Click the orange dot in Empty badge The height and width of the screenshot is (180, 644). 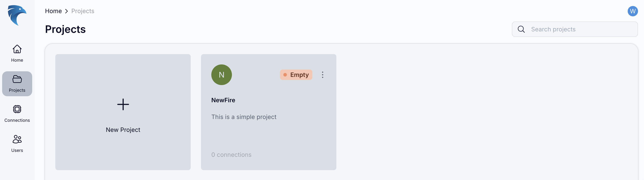point(286,75)
